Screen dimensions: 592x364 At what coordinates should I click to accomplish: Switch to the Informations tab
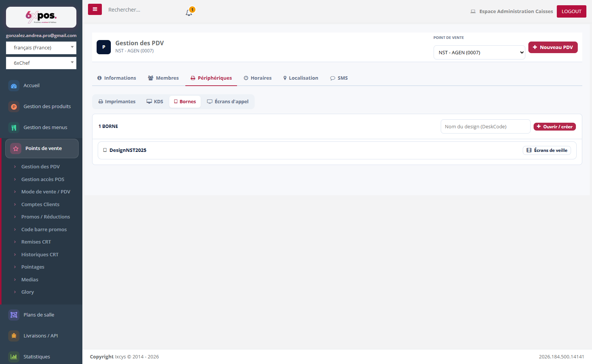coord(116,78)
